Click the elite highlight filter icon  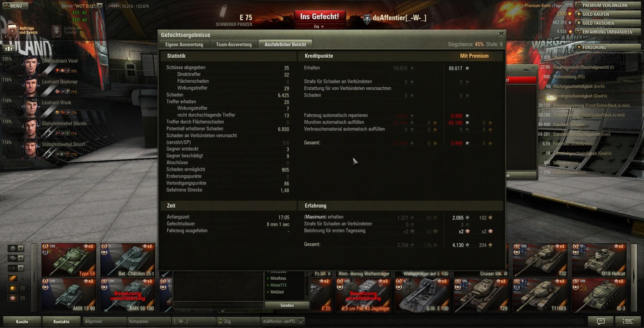tap(13, 278)
